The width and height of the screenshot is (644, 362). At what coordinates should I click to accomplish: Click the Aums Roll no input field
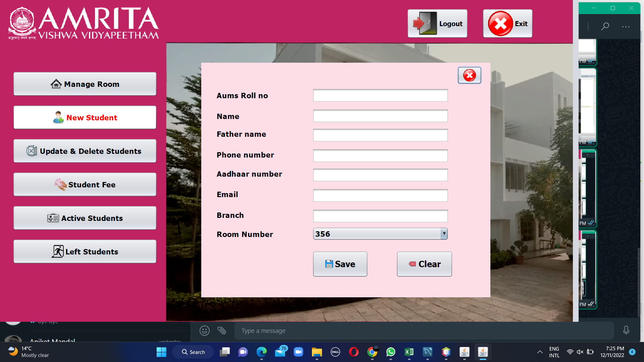click(x=380, y=96)
